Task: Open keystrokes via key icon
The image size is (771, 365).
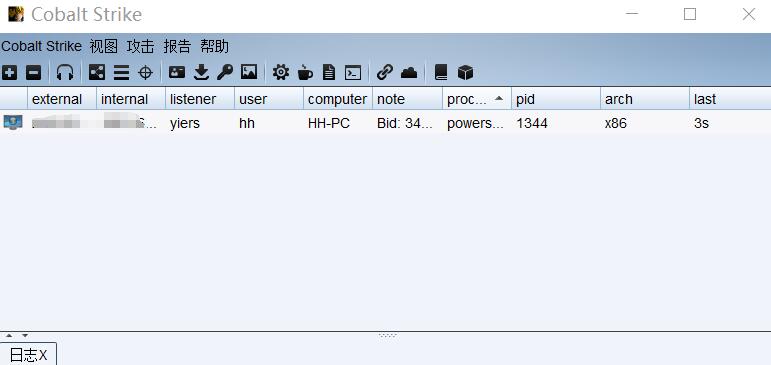Action: (x=225, y=73)
